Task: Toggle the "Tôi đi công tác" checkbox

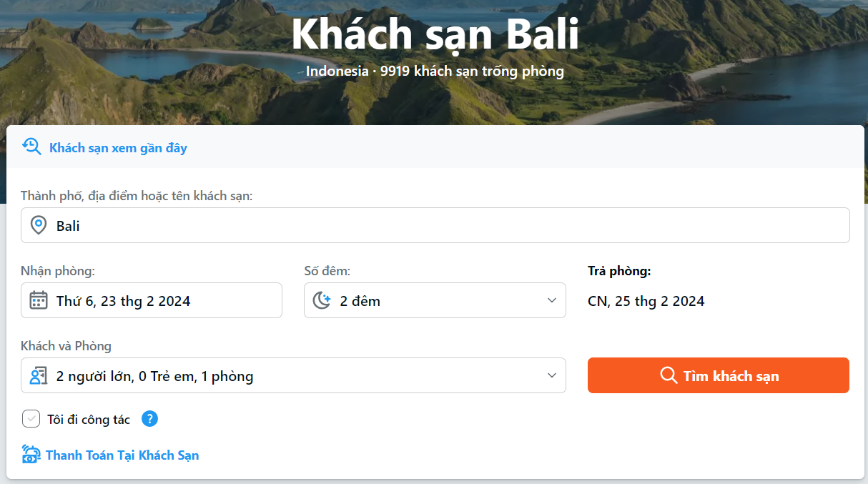Action: pos(31,419)
